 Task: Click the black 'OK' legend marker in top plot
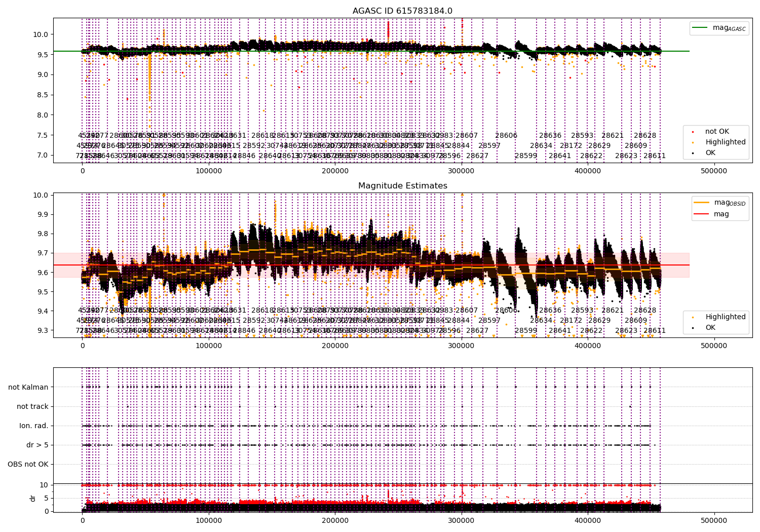pos(693,153)
